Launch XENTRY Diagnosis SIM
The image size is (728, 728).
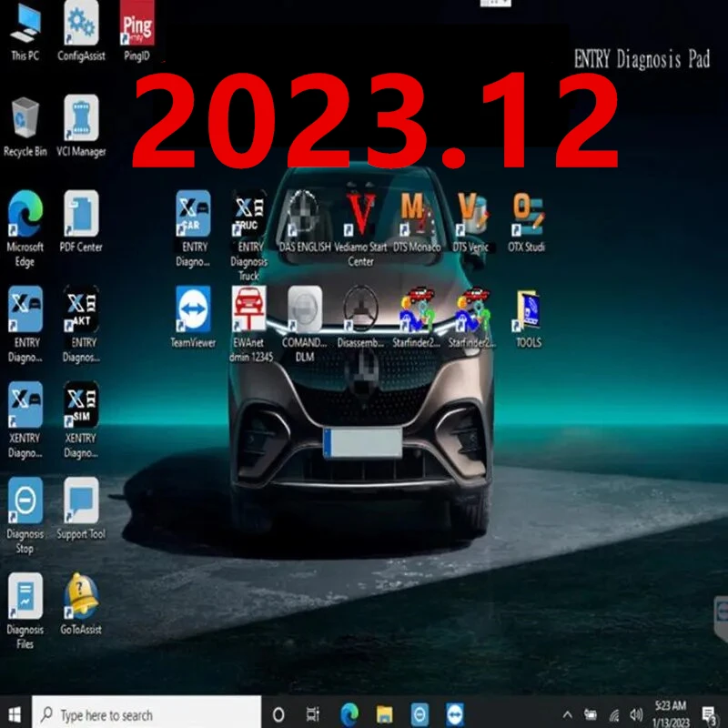(x=81, y=420)
